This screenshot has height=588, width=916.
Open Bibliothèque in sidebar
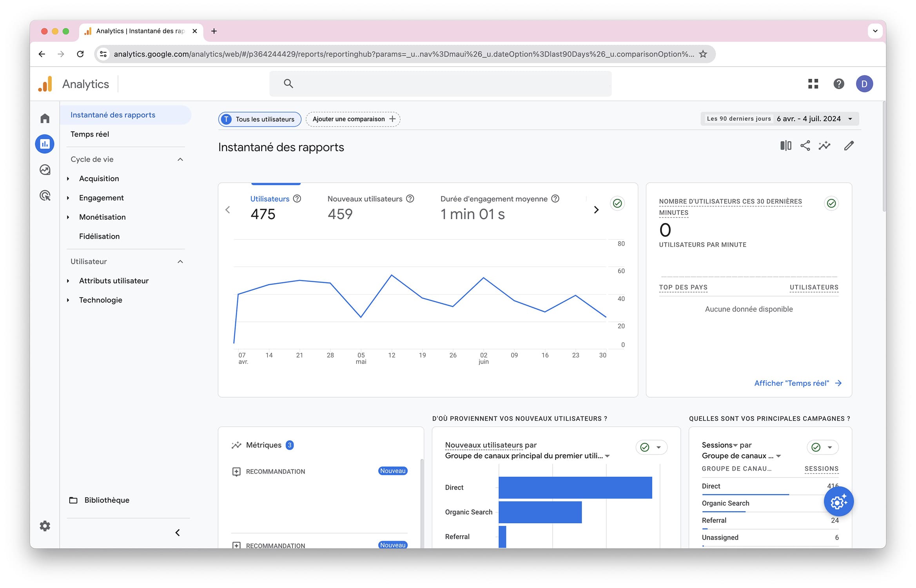tap(99, 500)
